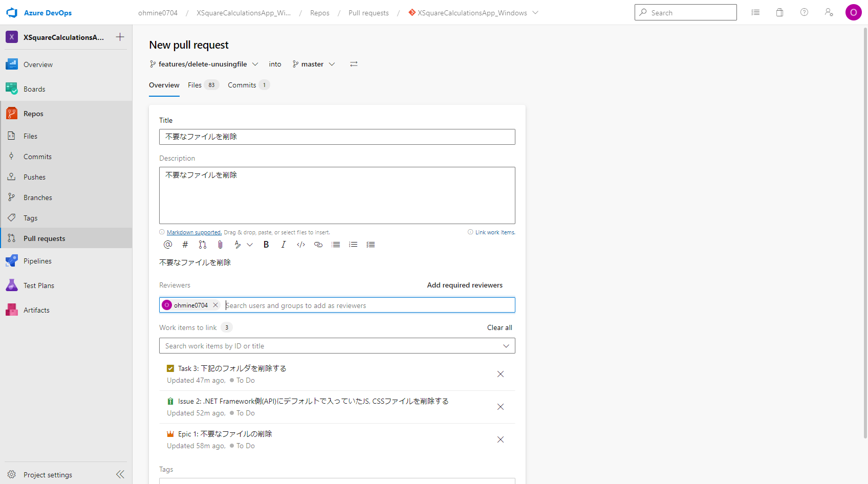Click Clear all work items
Image resolution: width=868 pixels, height=484 pixels.
[500, 327]
